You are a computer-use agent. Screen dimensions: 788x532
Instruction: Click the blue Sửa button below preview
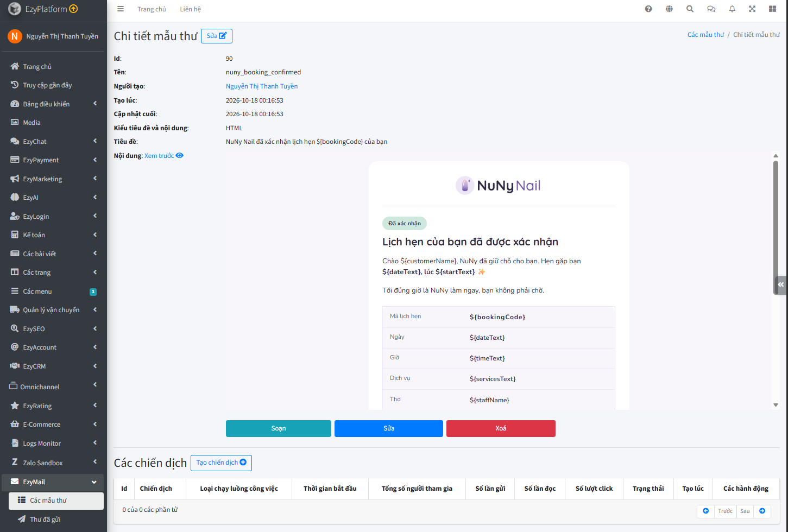coord(389,428)
